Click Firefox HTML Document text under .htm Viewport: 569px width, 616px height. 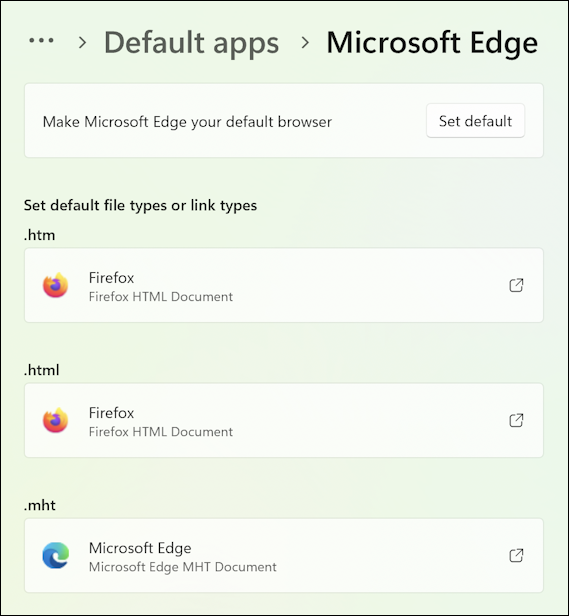(161, 297)
